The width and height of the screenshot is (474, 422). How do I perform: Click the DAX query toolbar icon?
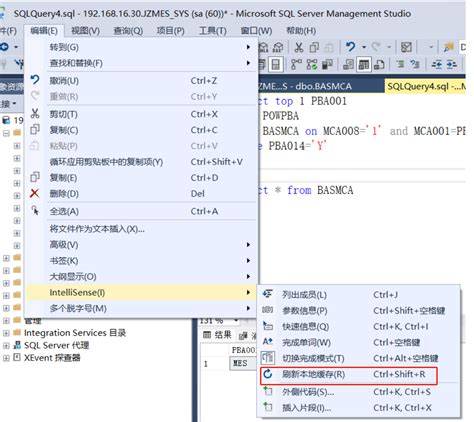point(278,48)
